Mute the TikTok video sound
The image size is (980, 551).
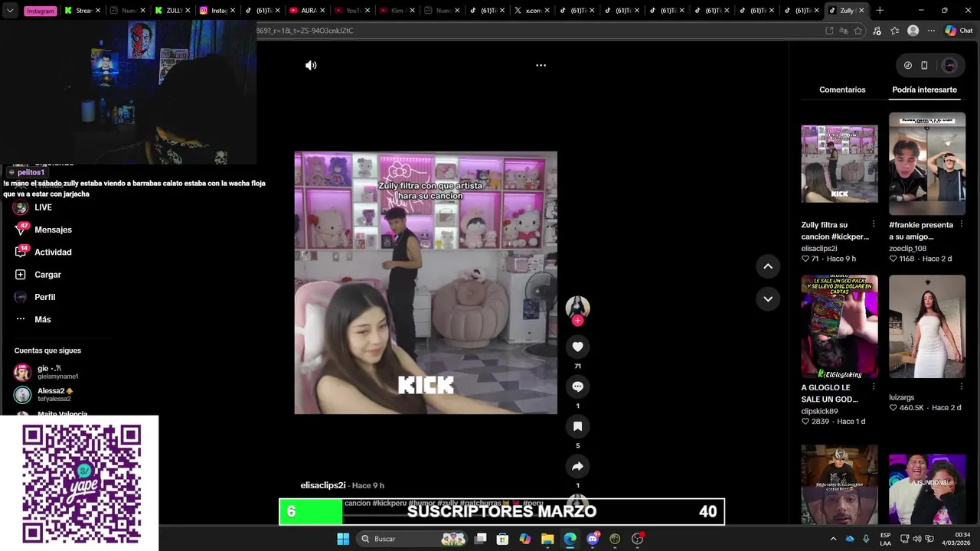click(311, 65)
